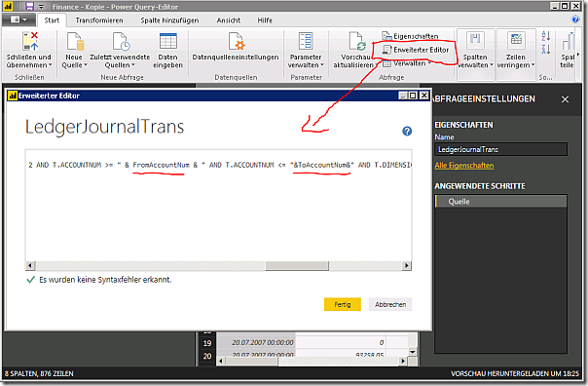Click the 8 SPALTEN, 876 ZEILEN status text

pyautogui.click(x=39, y=373)
